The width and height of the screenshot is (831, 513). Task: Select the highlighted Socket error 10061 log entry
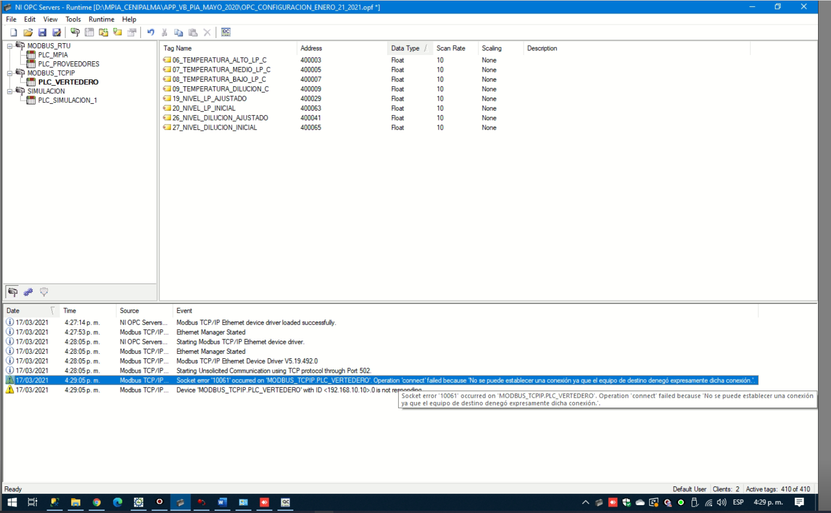[x=382, y=380]
